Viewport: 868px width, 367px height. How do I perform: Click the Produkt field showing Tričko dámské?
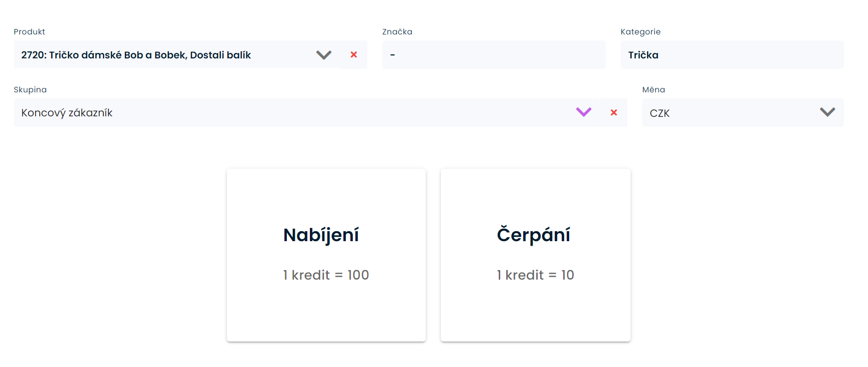(x=136, y=55)
